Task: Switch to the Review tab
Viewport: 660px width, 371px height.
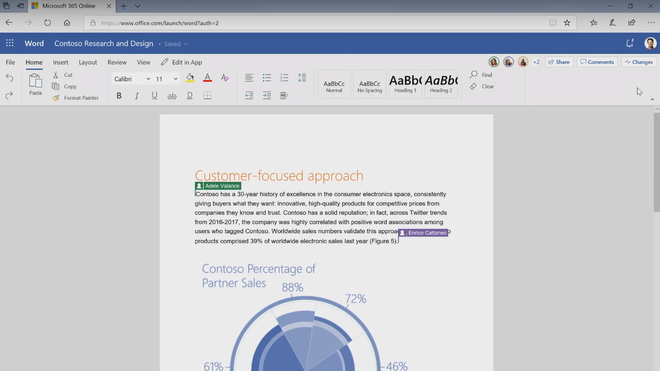Action: [x=117, y=62]
